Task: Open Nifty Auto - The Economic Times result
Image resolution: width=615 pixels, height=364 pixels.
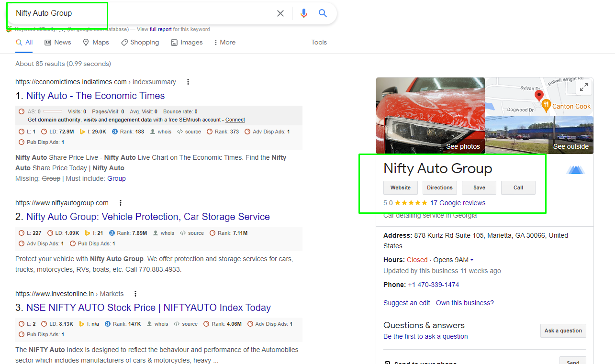Action: click(95, 96)
